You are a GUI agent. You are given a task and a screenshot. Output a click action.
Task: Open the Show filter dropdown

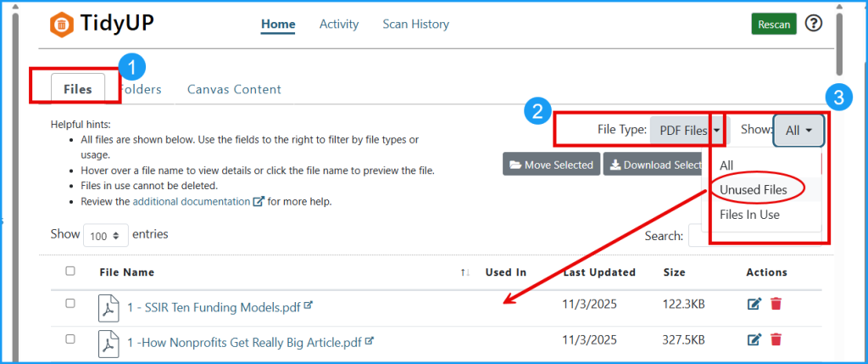point(798,131)
